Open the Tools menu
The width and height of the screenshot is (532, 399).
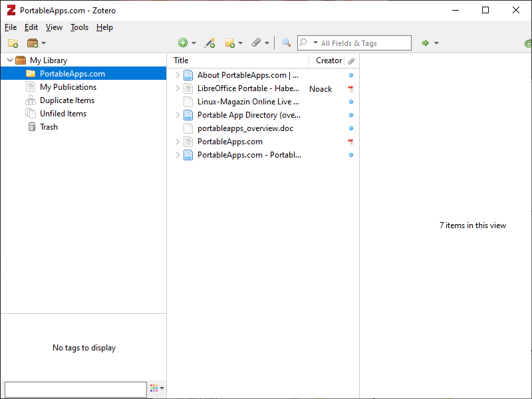(x=79, y=27)
